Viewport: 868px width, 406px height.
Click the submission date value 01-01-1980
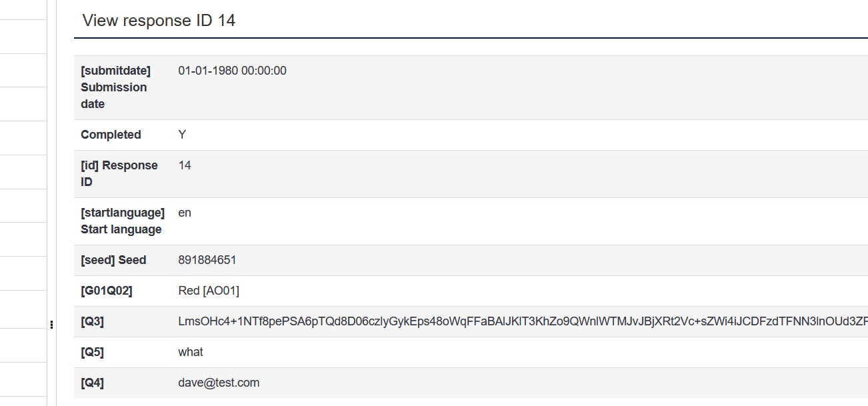pos(232,71)
